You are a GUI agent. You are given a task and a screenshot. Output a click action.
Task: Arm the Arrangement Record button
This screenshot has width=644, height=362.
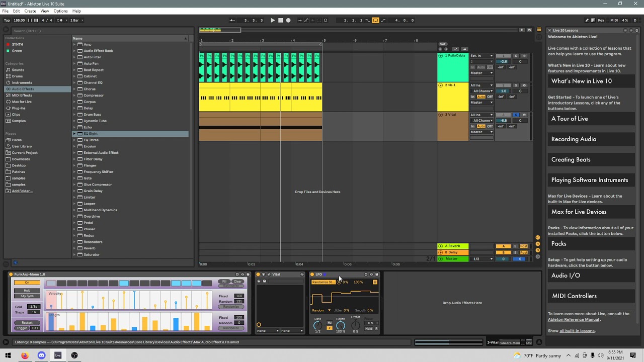pyautogui.click(x=288, y=20)
